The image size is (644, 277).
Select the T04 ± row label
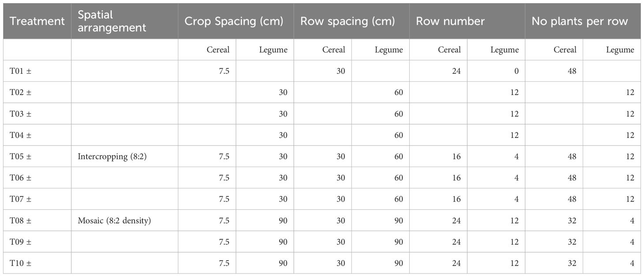(x=20, y=135)
